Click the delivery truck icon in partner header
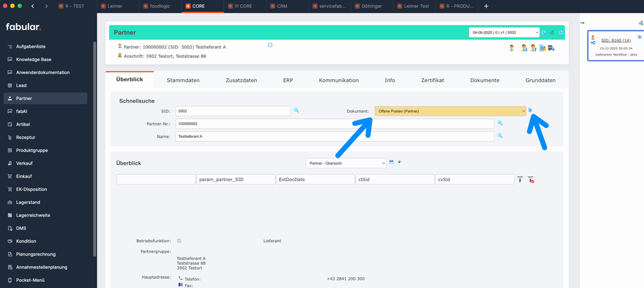The height and width of the screenshot is (288, 644). [x=551, y=48]
